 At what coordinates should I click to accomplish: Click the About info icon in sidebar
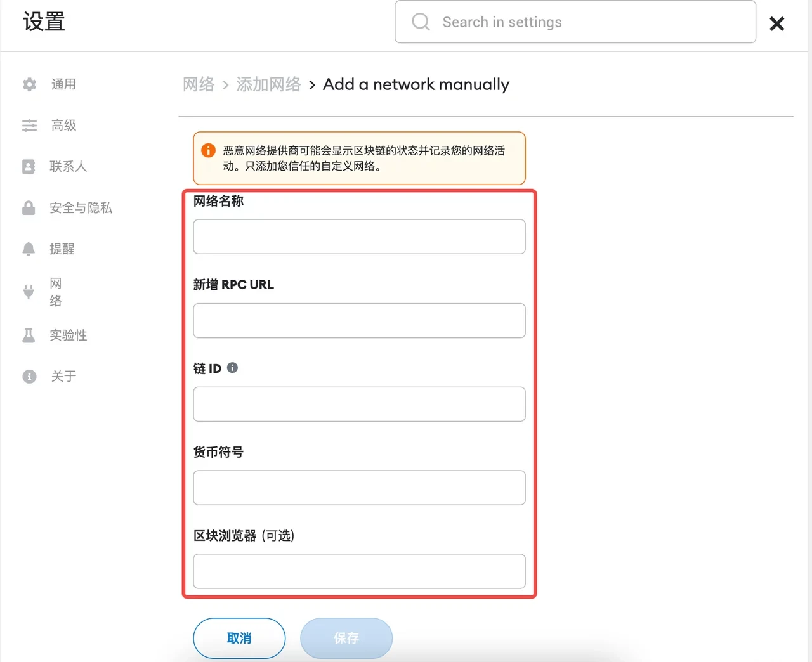pos(29,377)
